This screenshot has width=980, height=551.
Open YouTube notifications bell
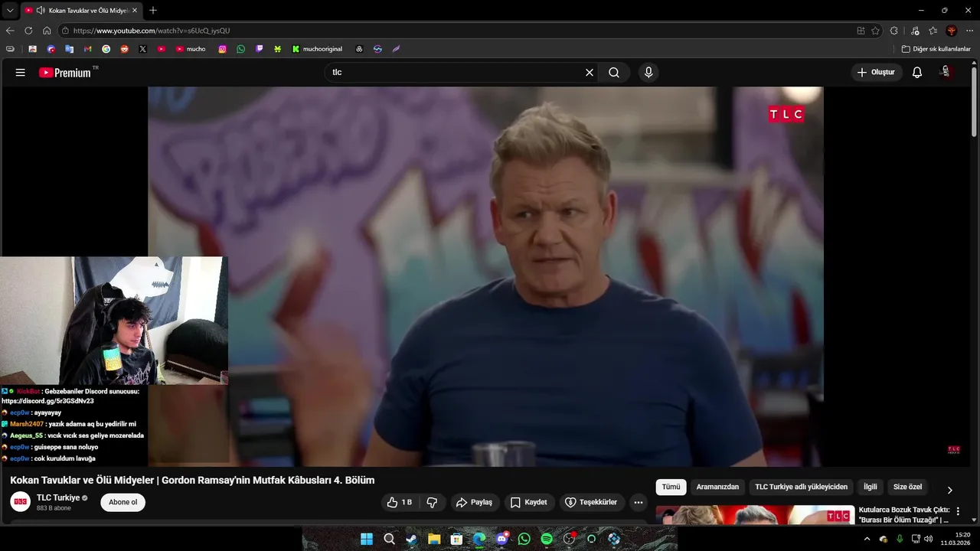pyautogui.click(x=917, y=73)
